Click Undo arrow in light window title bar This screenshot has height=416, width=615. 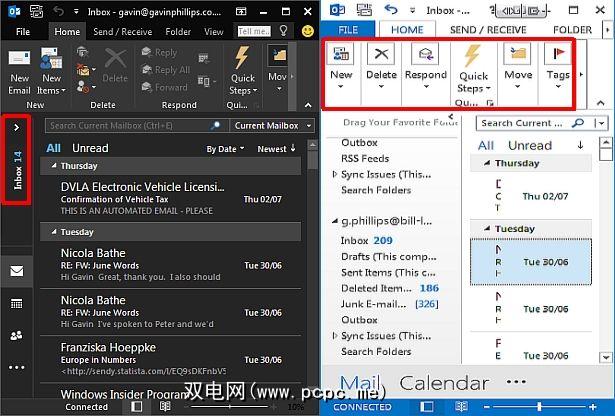pyautogui.click(x=391, y=10)
